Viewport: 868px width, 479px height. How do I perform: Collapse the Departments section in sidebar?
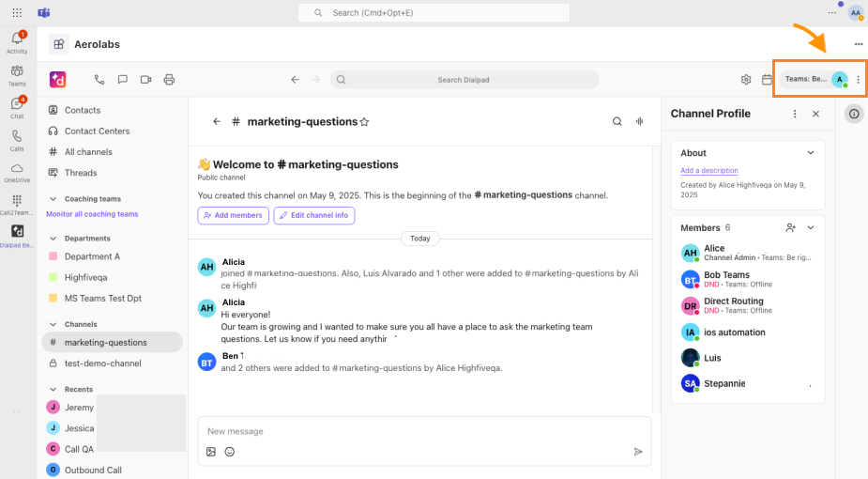[53, 239]
